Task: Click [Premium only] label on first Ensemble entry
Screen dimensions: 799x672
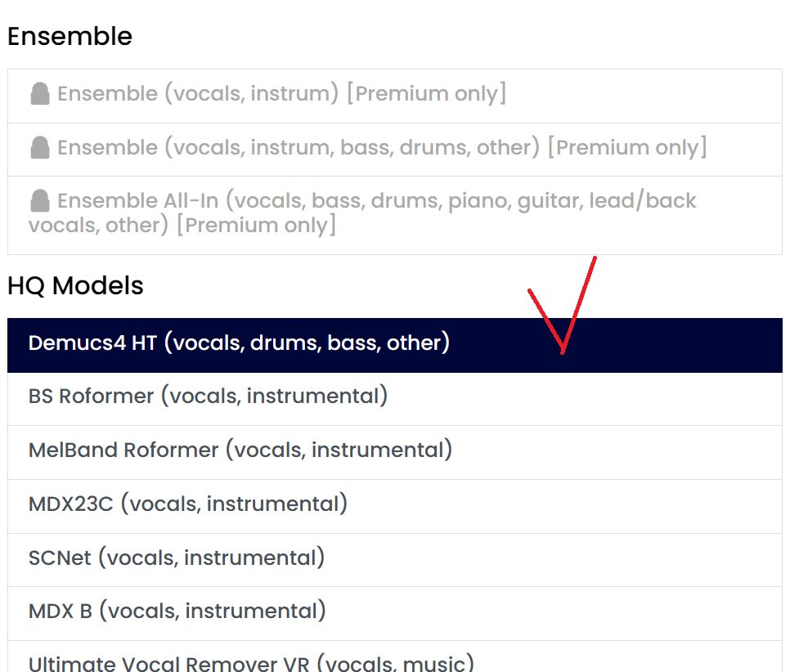Action: (x=426, y=94)
